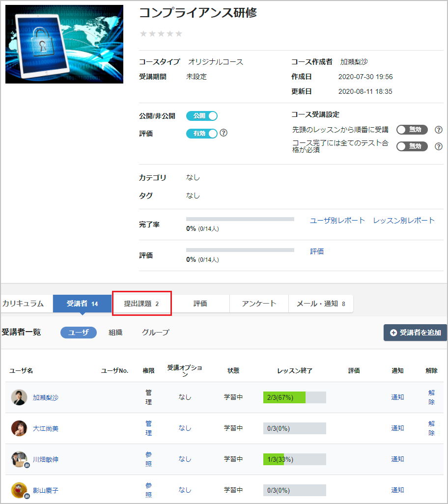Open the 評価 report link
This screenshot has height=504, width=448.
point(317,252)
